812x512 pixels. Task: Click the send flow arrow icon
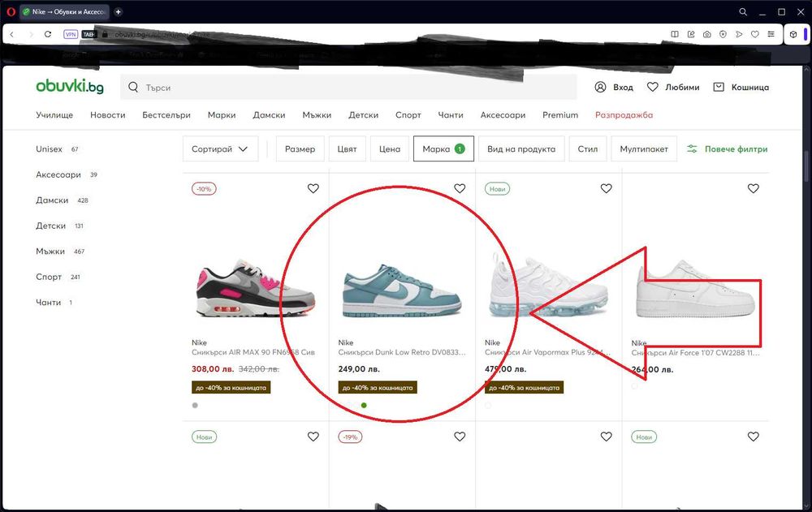739,34
